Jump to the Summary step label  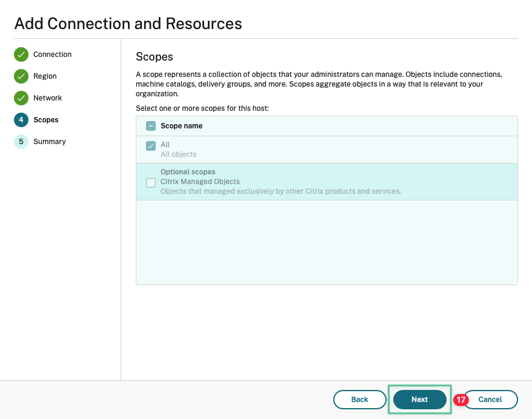[50, 142]
